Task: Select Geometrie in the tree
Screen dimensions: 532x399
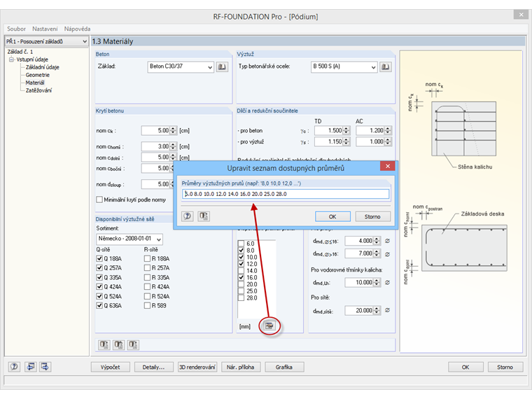Action: pos(38,75)
